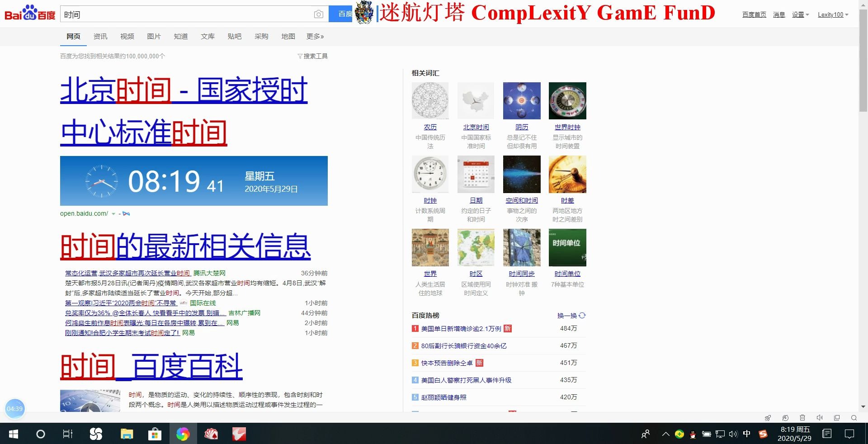868x444 pixels.
Task: Open 空间和时间 related term link
Action: (522, 200)
